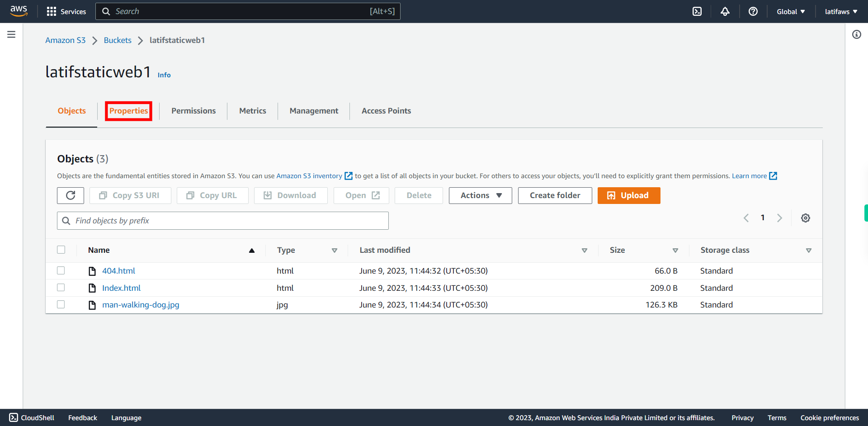The height and width of the screenshot is (426, 868).
Task: Switch to the Properties tab
Action: pos(128,111)
